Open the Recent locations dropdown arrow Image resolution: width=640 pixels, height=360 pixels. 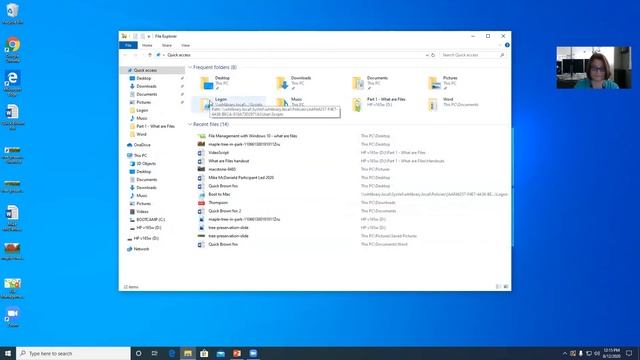(142, 55)
